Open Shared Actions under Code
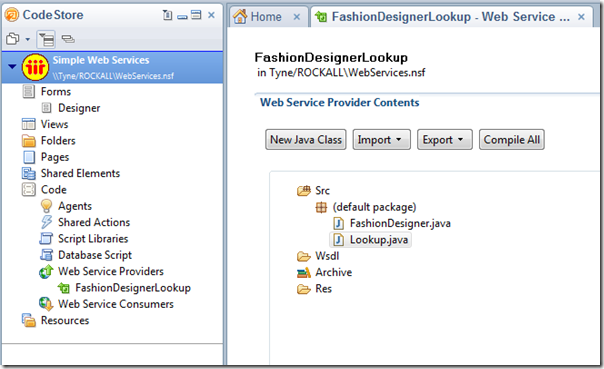 pos(94,222)
